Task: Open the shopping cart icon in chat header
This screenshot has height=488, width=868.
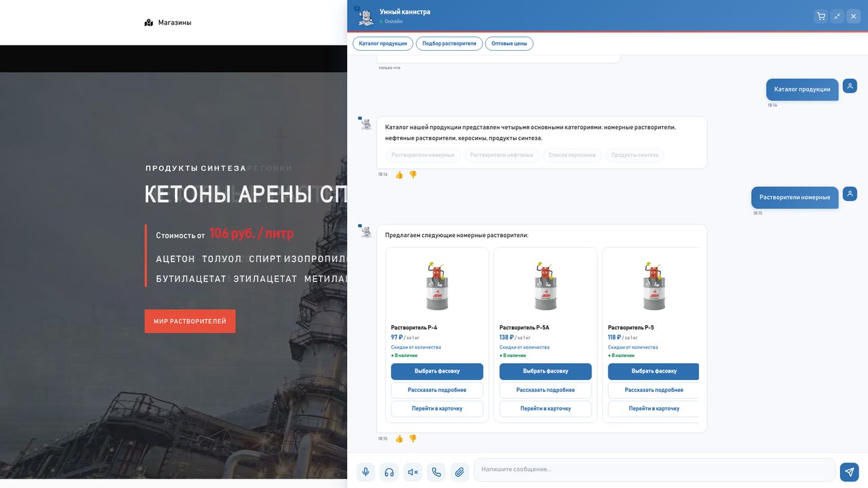Action: pos(821,16)
